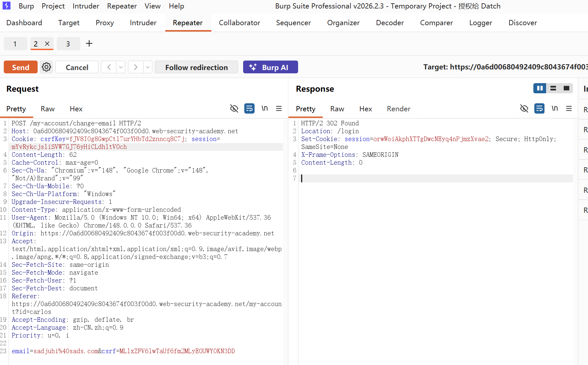The image size is (588, 365).
Task: Select Hex view in Request panel
Action: pos(76,109)
